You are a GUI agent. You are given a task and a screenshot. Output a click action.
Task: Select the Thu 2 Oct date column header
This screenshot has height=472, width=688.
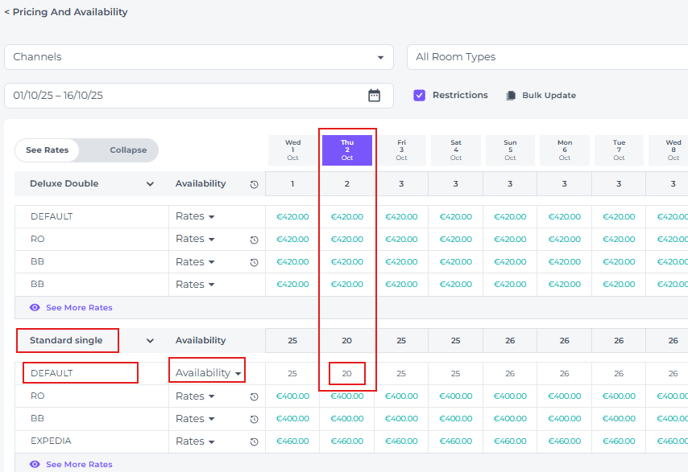347,150
